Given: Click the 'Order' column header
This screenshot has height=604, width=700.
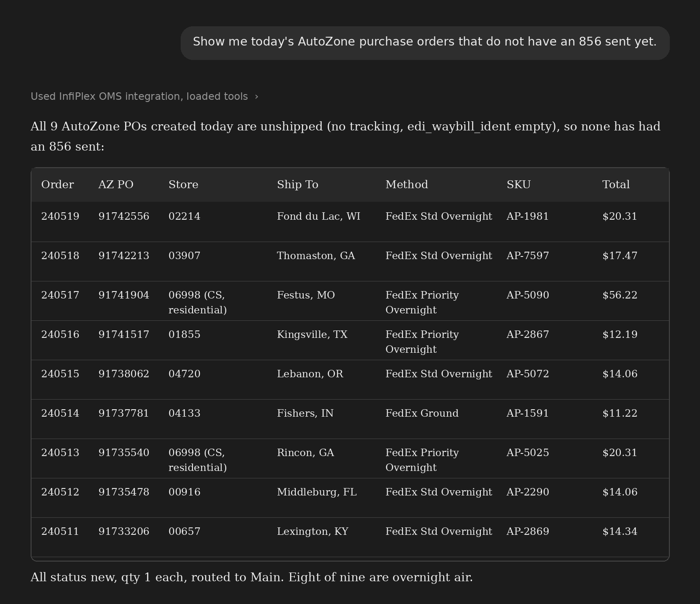Looking at the screenshot, I should click(57, 185).
